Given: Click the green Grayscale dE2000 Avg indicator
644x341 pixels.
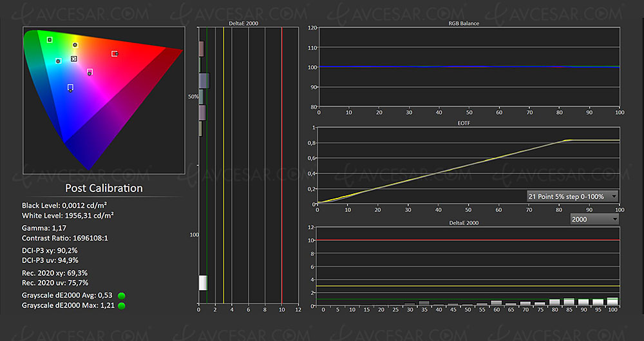Looking at the screenshot, I should (121, 295).
